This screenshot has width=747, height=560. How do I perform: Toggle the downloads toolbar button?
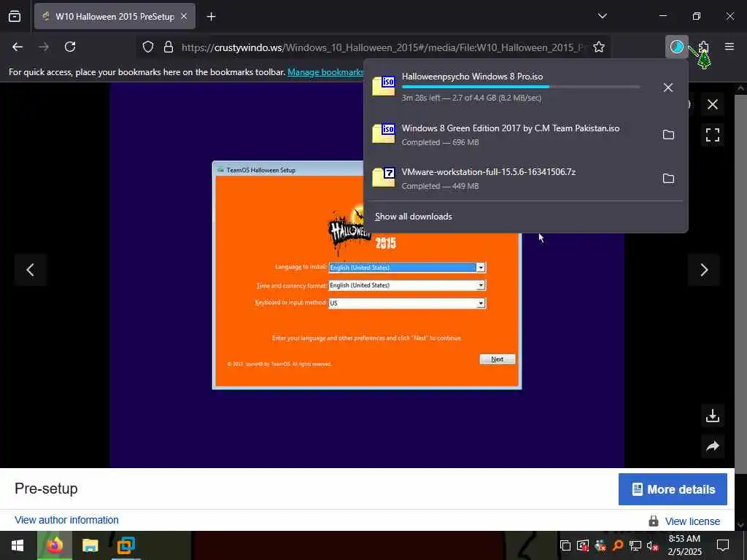(x=676, y=47)
